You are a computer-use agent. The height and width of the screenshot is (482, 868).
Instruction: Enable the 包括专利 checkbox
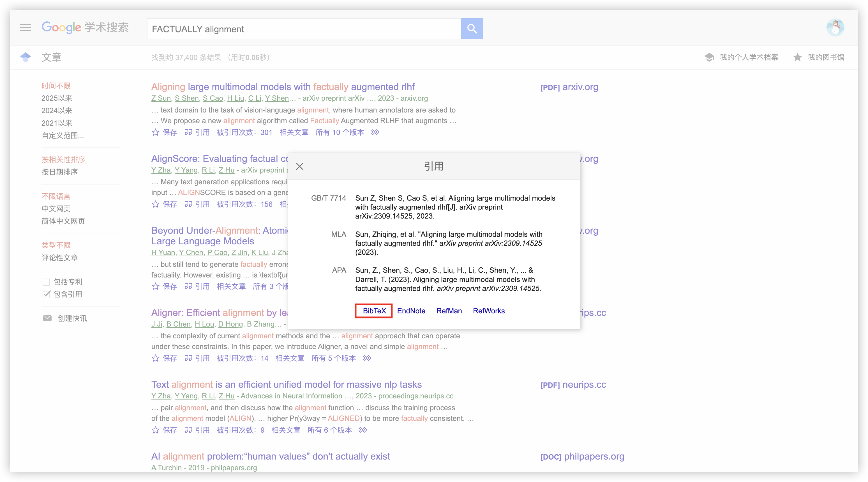[x=47, y=282]
